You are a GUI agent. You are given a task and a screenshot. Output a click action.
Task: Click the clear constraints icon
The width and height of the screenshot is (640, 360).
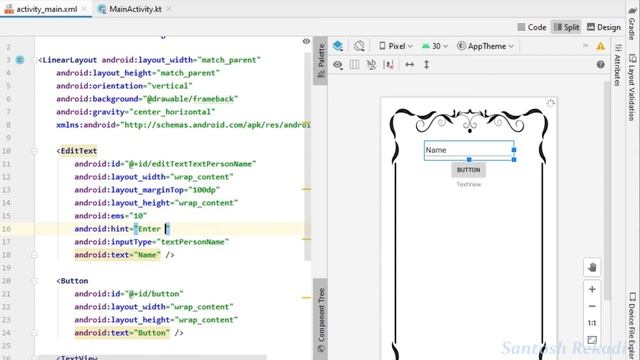pos(389,65)
